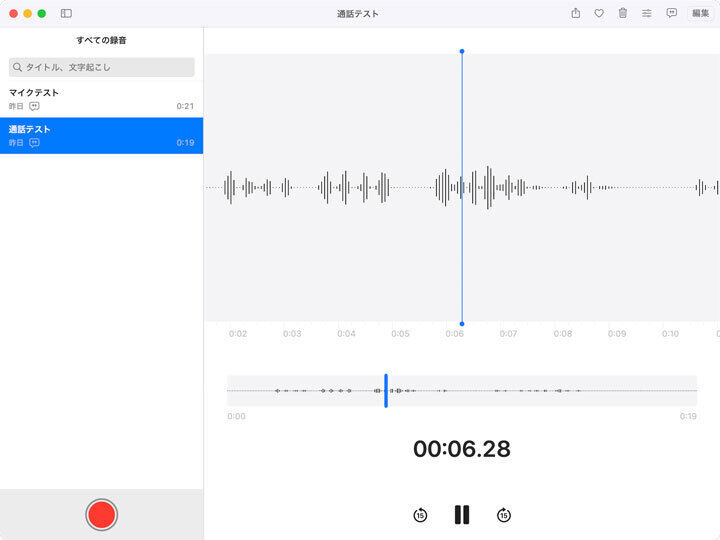Click the 0:09 timeline label
Screen dimensions: 720x540
[x=617, y=334]
